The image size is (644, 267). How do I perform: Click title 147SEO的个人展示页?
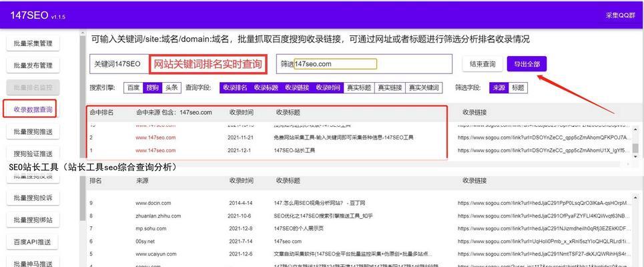[298, 228]
